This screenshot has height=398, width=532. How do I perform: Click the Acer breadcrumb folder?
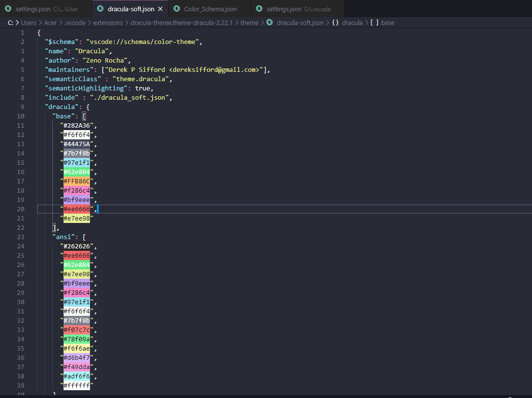click(x=50, y=22)
